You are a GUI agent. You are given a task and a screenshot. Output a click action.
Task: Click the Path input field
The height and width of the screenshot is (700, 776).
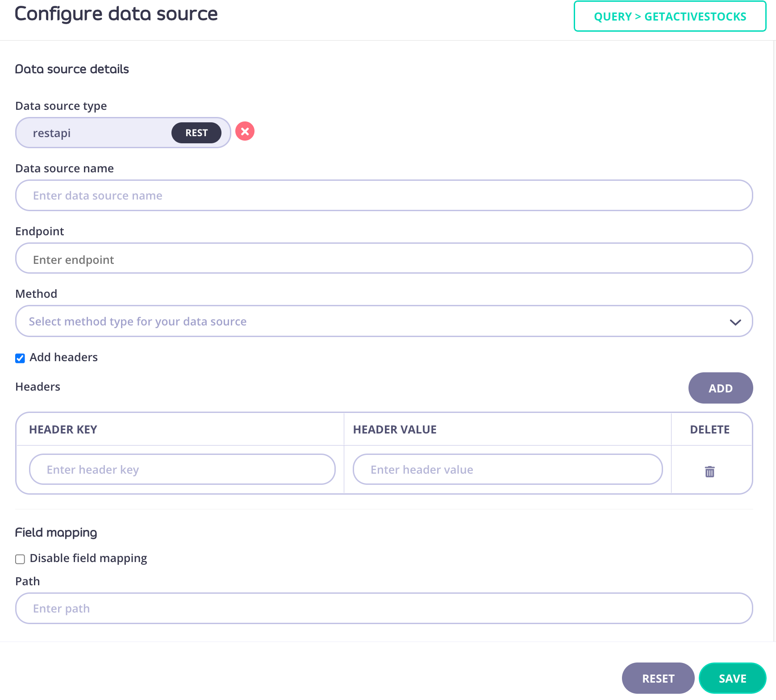coord(383,608)
